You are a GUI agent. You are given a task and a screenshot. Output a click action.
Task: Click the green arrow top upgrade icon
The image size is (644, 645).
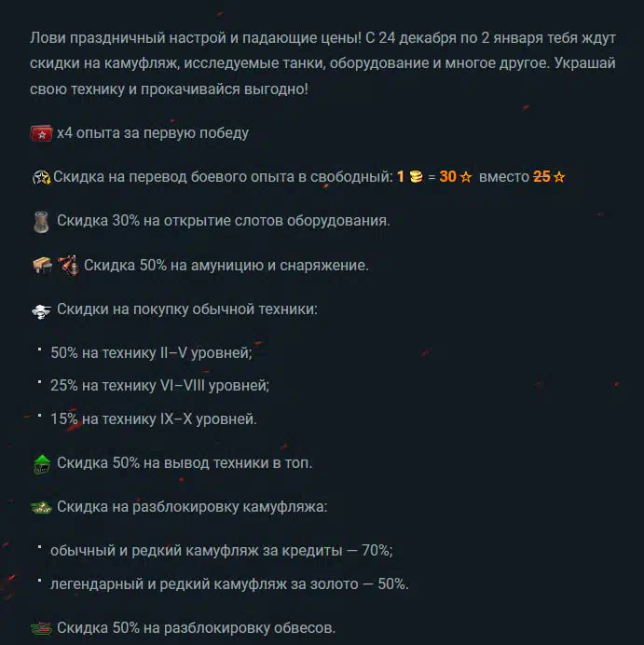(42, 464)
